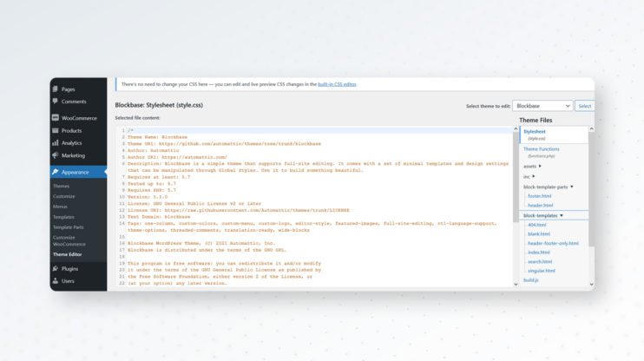644x361 pixels.
Task: Click the Plugins plug icon
Action: 56,269
